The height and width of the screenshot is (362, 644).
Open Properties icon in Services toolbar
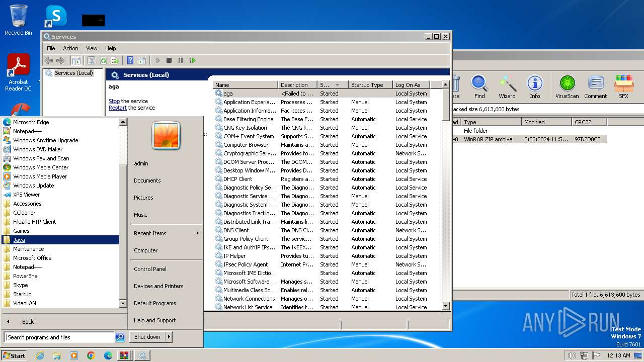[x=91, y=60]
